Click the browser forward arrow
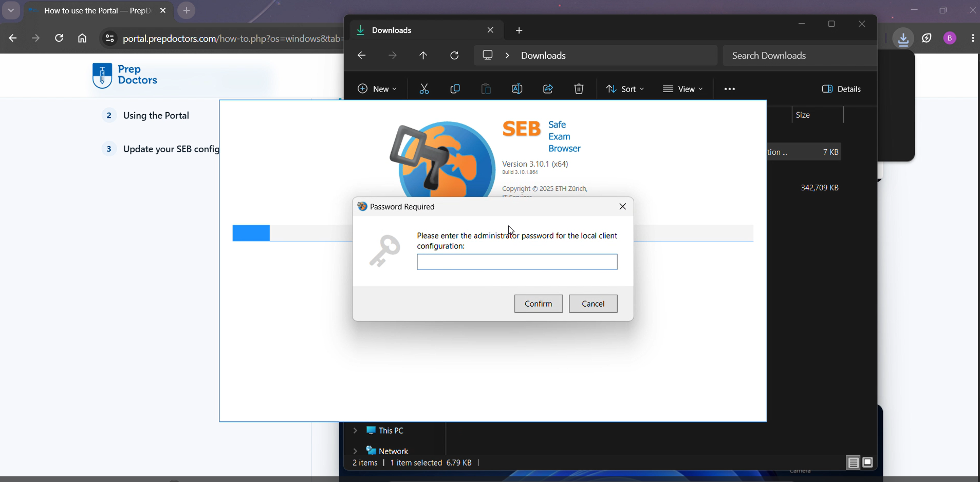This screenshot has height=482, width=980. click(35, 39)
